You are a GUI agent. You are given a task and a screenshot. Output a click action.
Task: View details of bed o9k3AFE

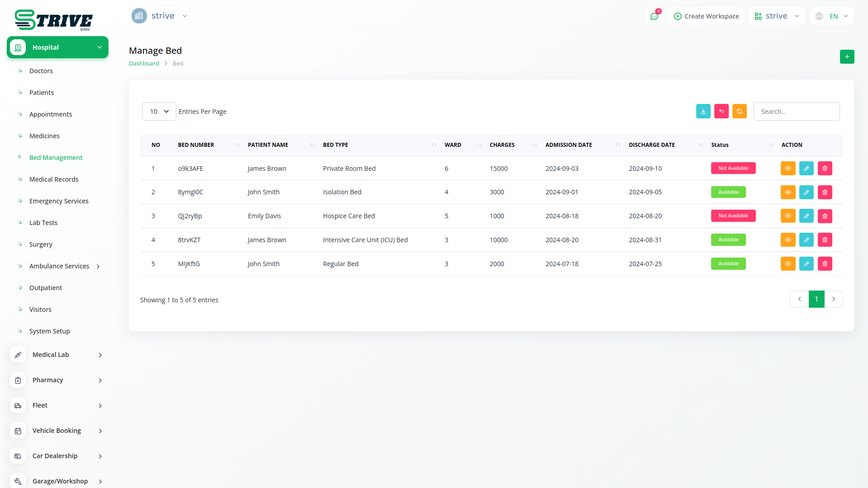pyautogui.click(x=788, y=169)
